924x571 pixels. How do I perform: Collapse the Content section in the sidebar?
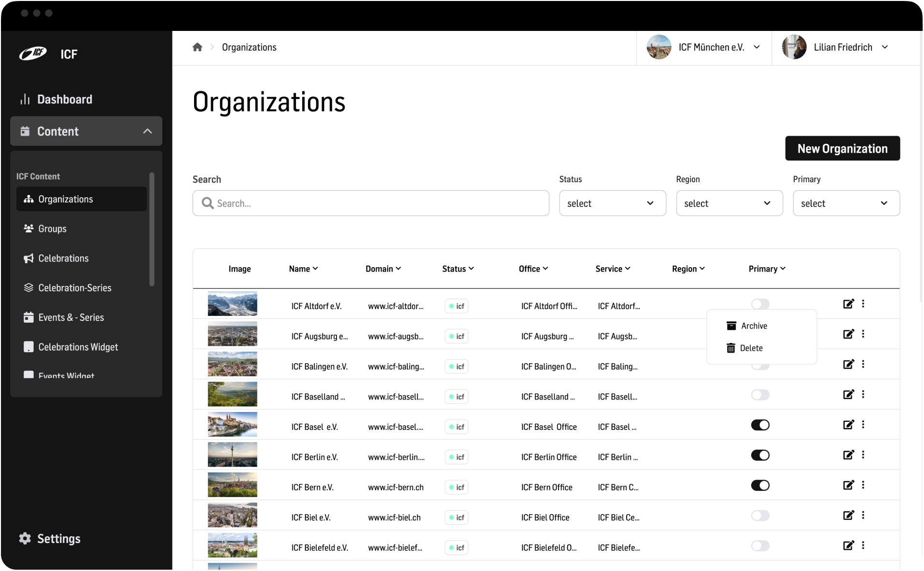(147, 131)
